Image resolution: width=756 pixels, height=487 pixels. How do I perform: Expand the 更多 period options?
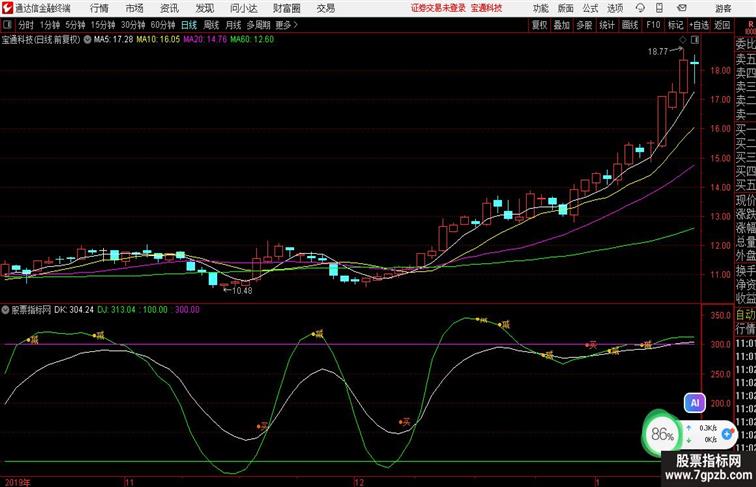click(x=286, y=25)
